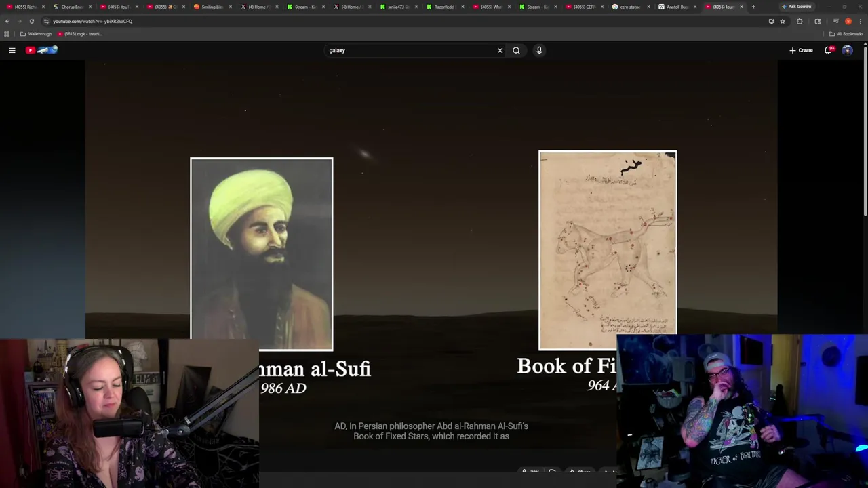The image size is (868, 488).
Task: Close the cern statue tab
Action: click(x=648, y=7)
